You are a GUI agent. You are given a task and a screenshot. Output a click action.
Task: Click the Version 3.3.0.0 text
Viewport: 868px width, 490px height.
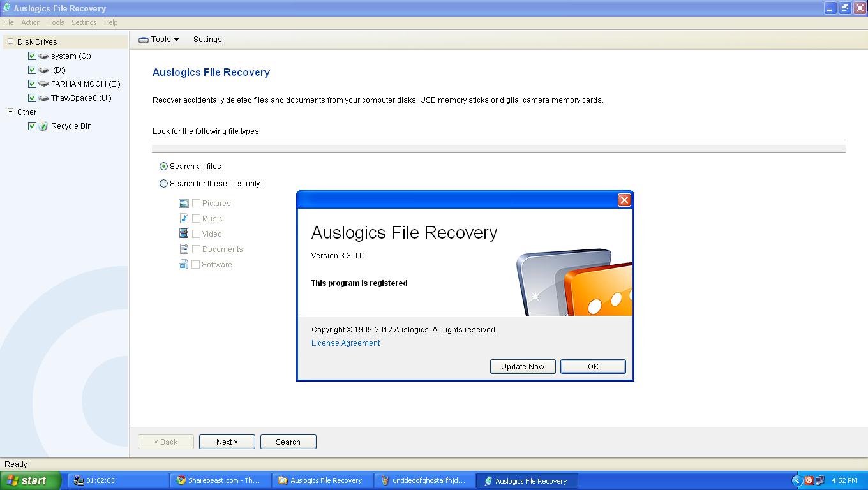coord(337,256)
